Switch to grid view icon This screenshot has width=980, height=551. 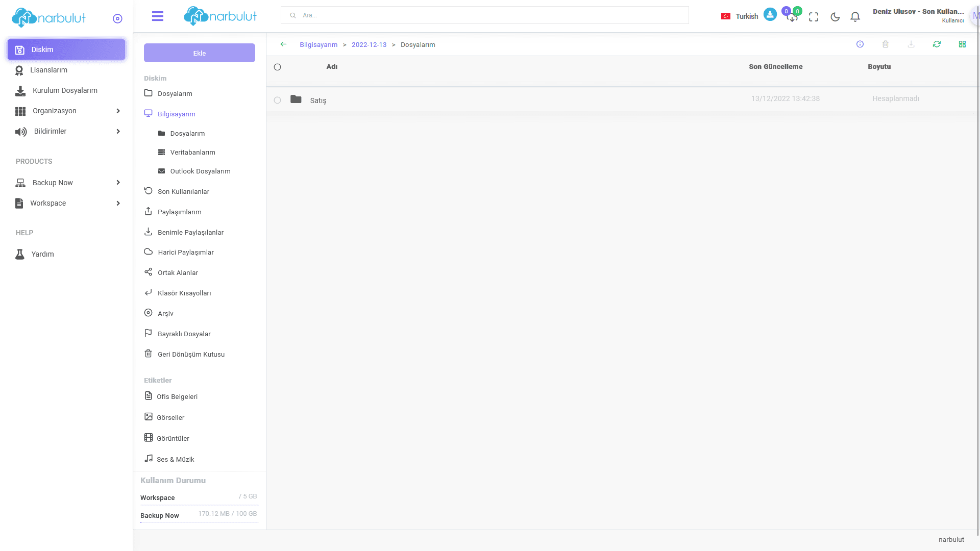coord(962,44)
